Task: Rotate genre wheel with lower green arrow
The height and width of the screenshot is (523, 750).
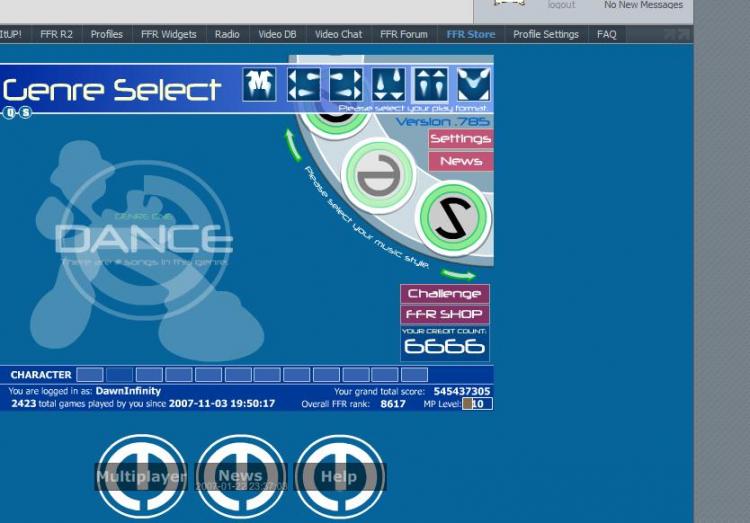Action: pyautogui.click(x=458, y=274)
